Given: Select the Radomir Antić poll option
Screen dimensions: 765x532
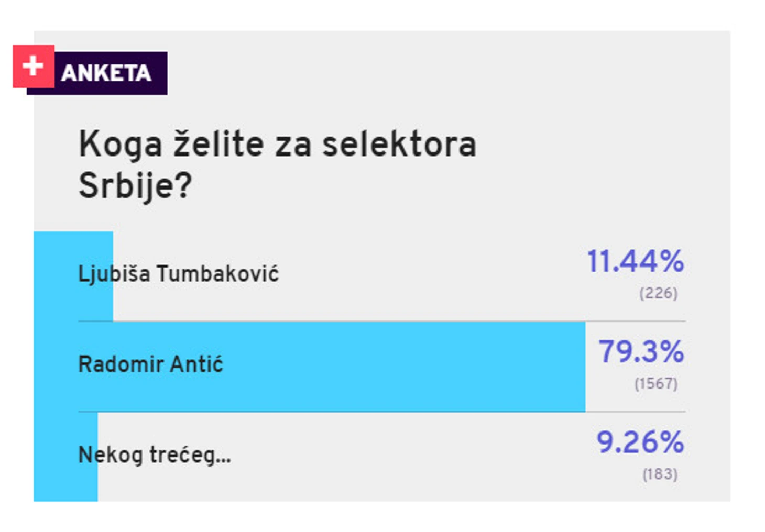Looking at the screenshot, I should click(x=150, y=364).
